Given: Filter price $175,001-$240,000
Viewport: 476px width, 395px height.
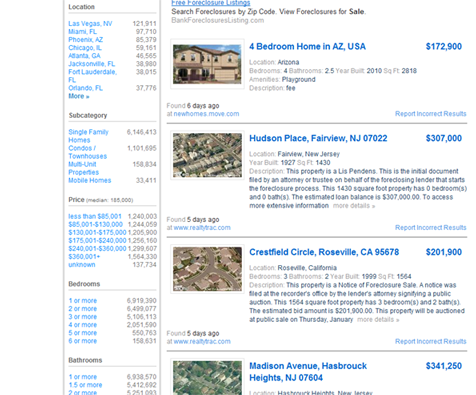Looking at the screenshot, I should (x=97, y=240).
